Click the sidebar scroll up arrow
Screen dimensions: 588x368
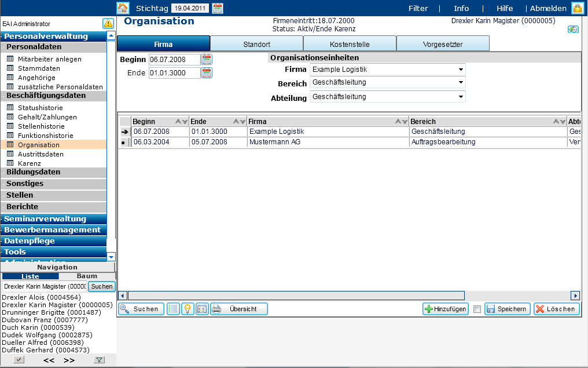[111, 36]
